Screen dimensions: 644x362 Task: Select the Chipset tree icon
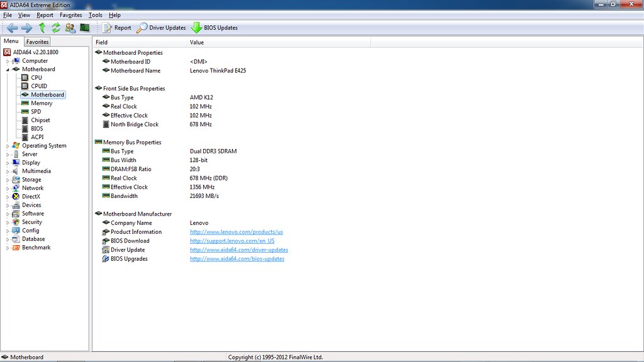click(25, 120)
